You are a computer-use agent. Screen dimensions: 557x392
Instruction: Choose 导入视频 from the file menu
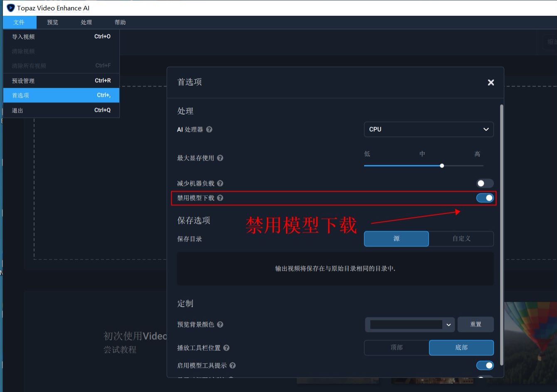(x=61, y=37)
